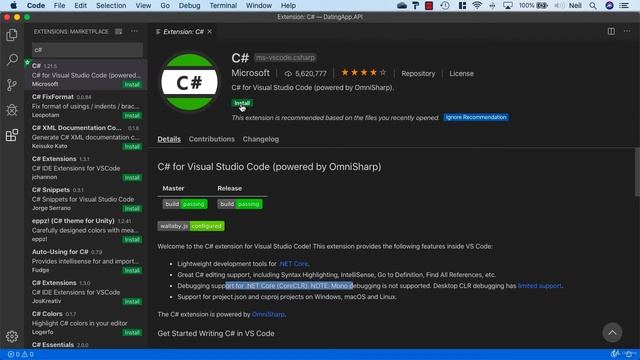Open the Search view in activity bar

12,60
